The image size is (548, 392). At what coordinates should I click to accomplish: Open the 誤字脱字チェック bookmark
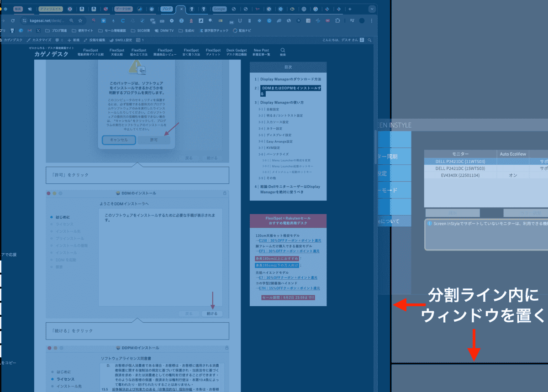click(x=214, y=31)
